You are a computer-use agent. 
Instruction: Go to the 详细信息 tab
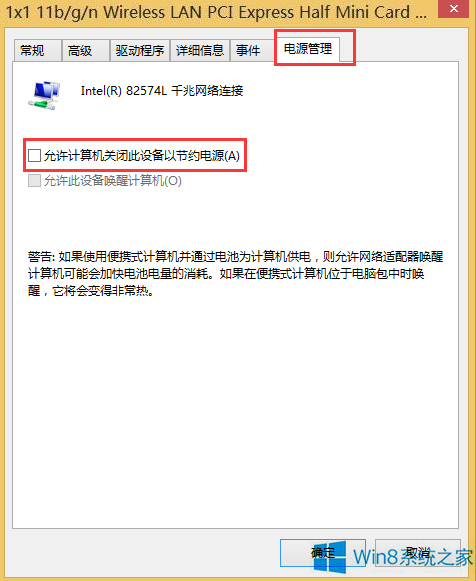pyautogui.click(x=200, y=51)
